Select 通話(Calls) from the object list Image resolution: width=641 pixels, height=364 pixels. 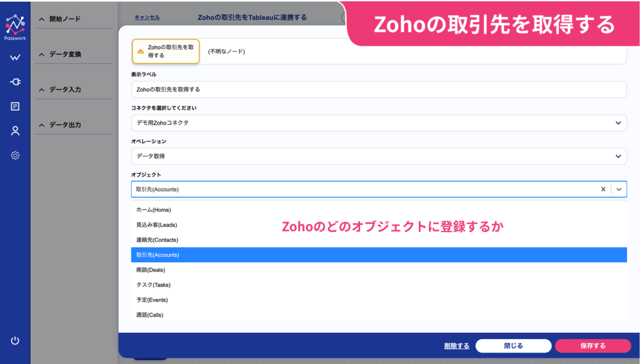[379, 315]
